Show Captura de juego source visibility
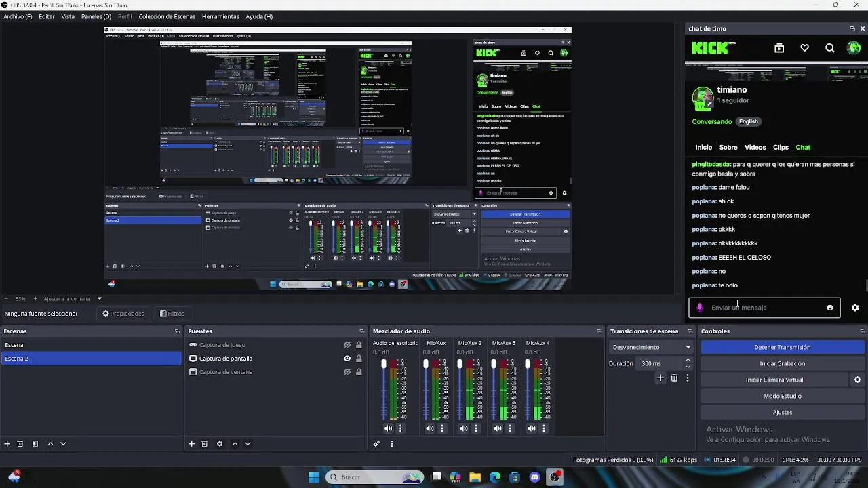The height and width of the screenshot is (488, 868). click(347, 345)
